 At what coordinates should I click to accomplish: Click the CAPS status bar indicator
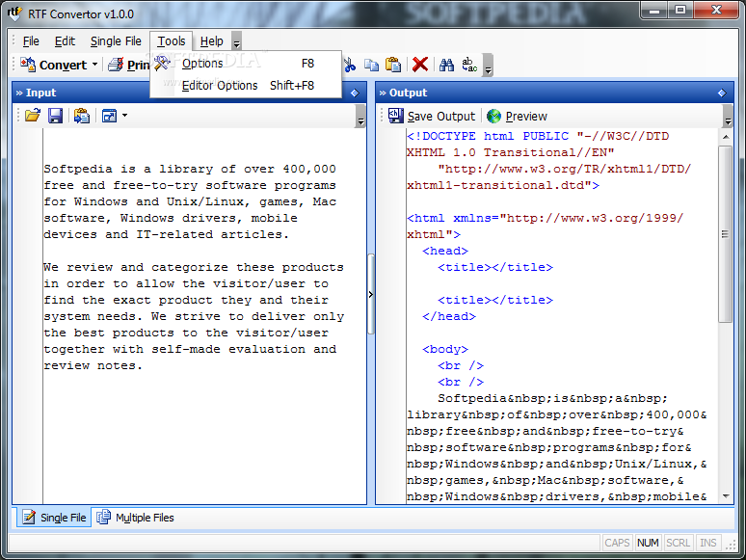click(617, 543)
